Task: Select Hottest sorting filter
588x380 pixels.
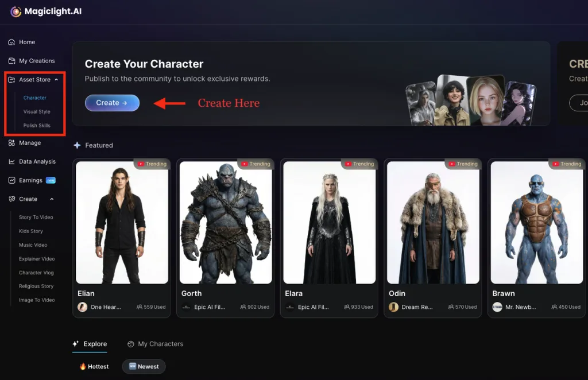Action: [x=94, y=366]
